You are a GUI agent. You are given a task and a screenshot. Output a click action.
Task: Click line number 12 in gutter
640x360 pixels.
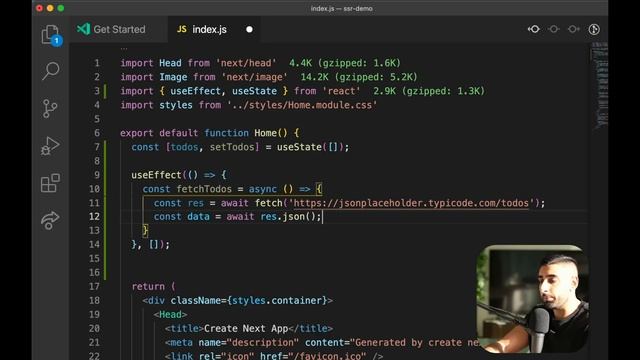pyautogui.click(x=94, y=217)
